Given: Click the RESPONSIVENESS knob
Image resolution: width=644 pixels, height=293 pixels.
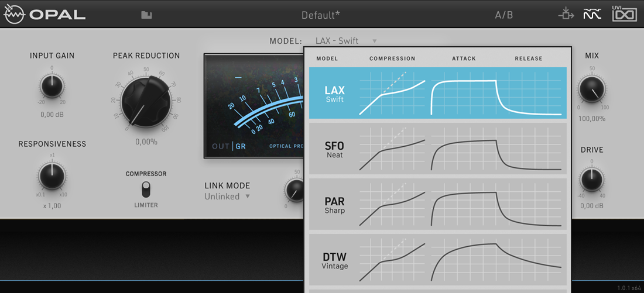Looking at the screenshot, I should (52, 175).
